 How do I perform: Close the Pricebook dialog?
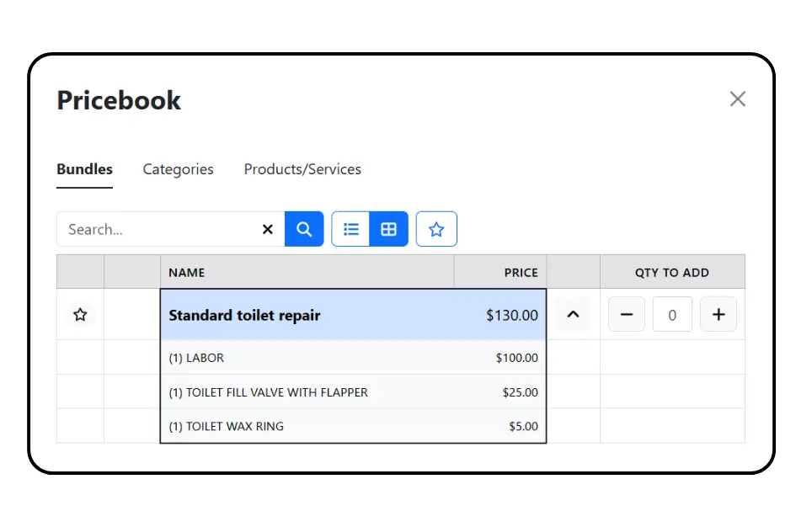738,98
